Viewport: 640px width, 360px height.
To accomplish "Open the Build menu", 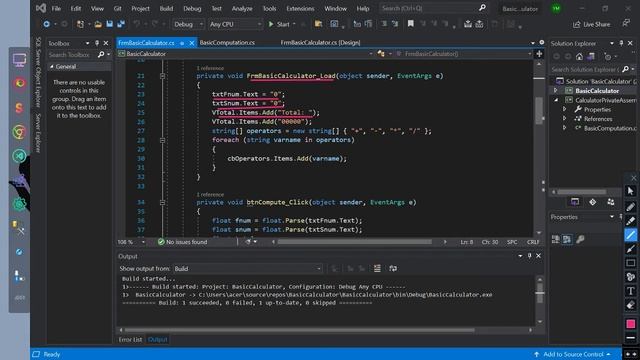I will pos(166,8).
